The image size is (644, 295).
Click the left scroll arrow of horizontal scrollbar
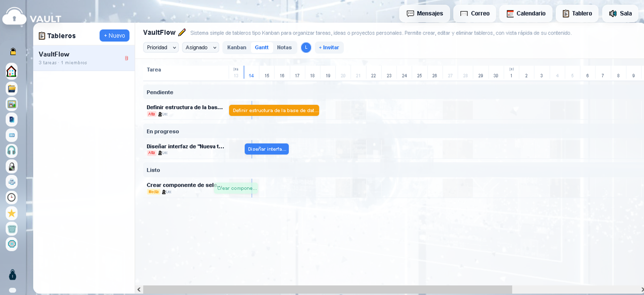pyautogui.click(x=139, y=289)
